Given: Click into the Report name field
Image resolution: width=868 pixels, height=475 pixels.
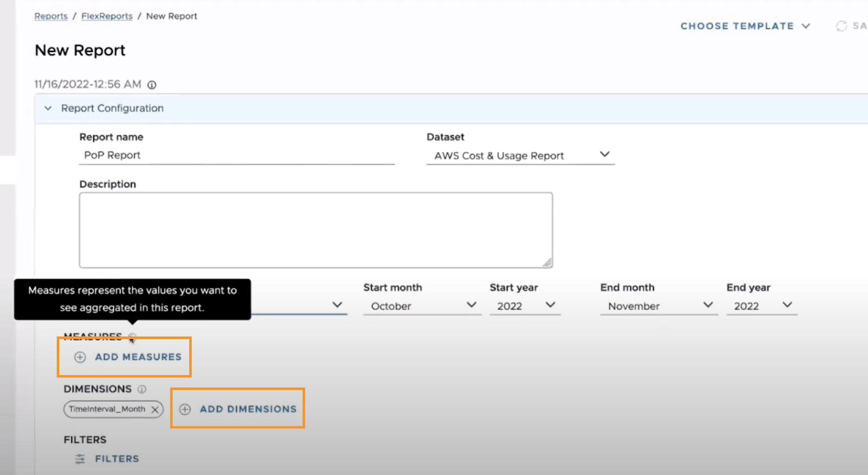Looking at the screenshot, I should (237, 155).
